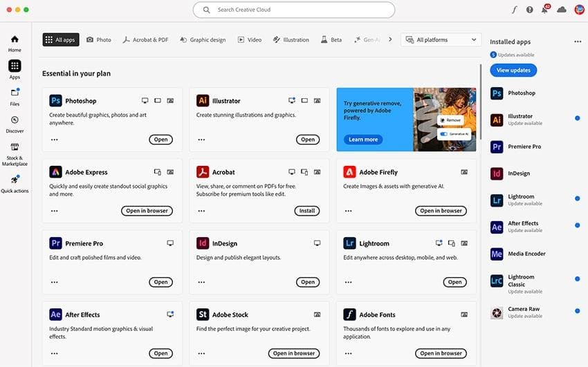
Task: Click the Adobe Firefly card icon
Action: click(349, 172)
